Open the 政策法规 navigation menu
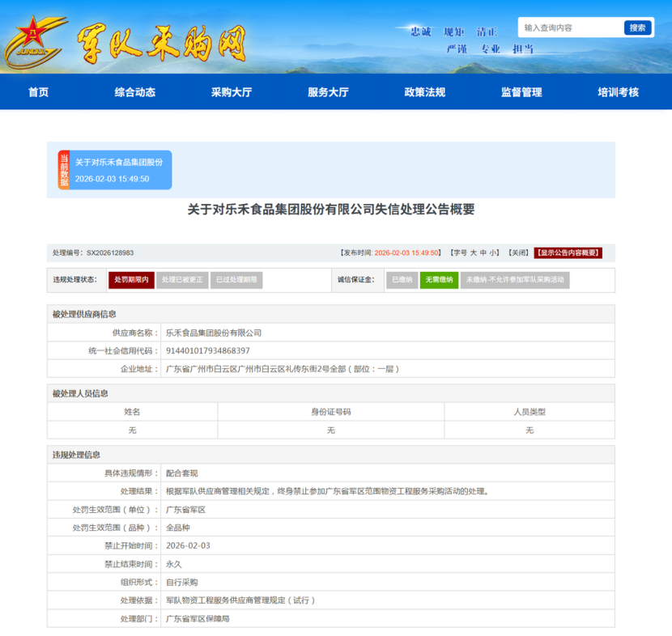This screenshot has width=672, height=636. point(425,92)
